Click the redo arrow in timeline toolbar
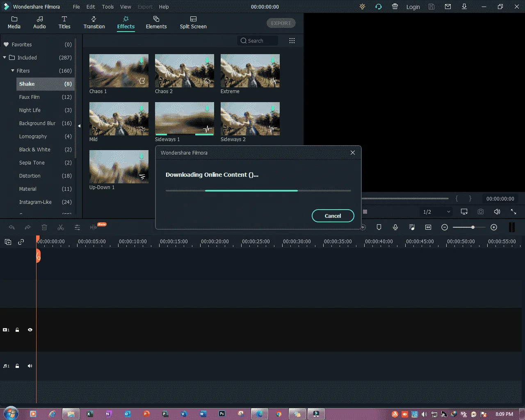The image size is (525, 420). point(28,227)
